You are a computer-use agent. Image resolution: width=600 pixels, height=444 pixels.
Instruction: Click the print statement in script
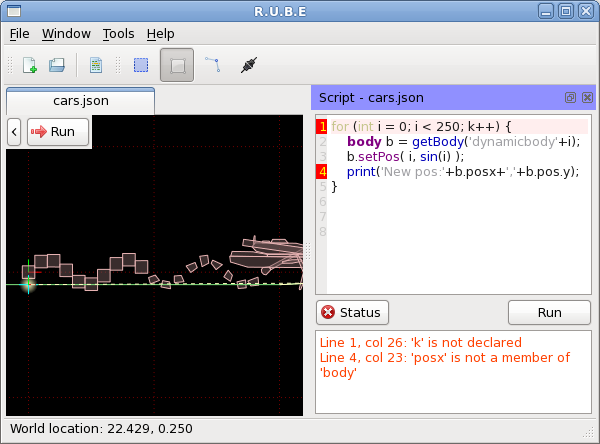click(x=463, y=171)
